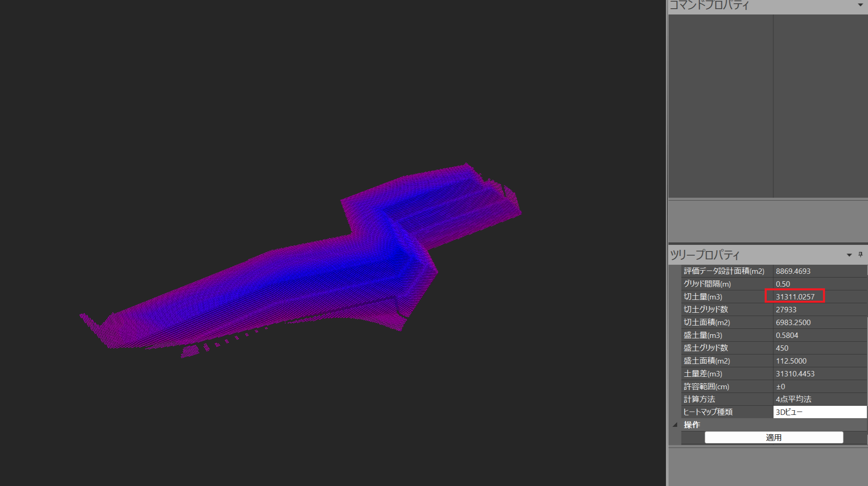Screen dimensions: 868x486
Task: Click the ヒートマップ種類 label
Action: [x=708, y=412]
